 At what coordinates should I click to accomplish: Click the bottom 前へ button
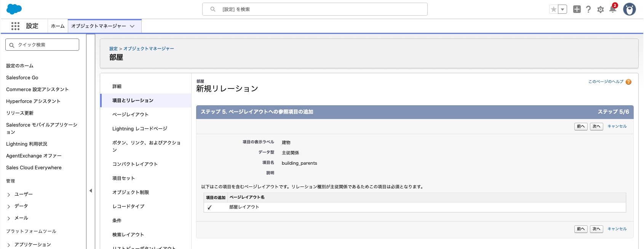tap(581, 229)
